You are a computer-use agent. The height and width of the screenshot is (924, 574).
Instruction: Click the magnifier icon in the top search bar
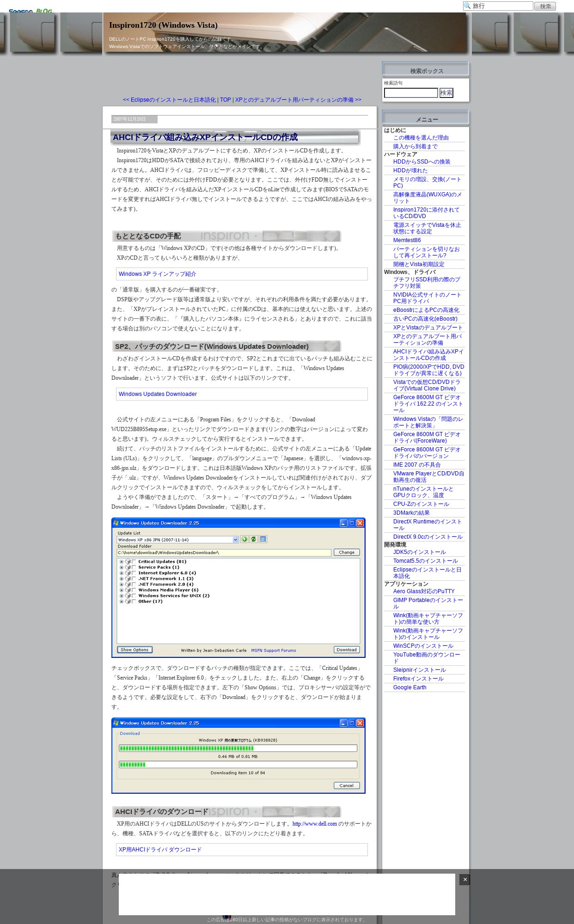[467, 6]
